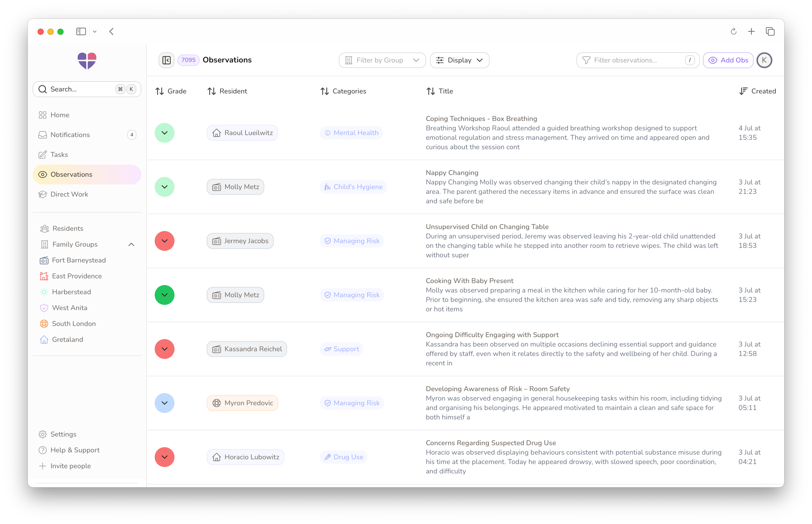The width and height of the screenshot is (812, 524).
Task: Open observation Unsupervised Child on Changing Table
Action: tap(487, 227)
